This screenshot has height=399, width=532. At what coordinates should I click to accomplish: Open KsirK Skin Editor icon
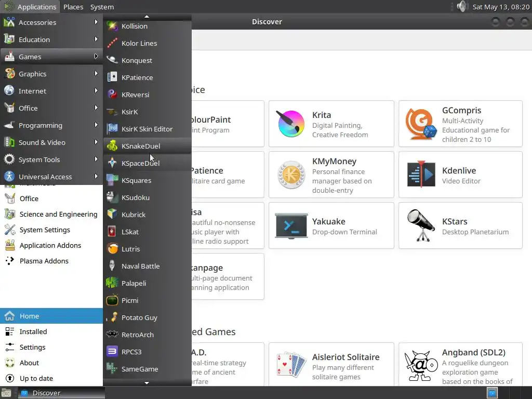pos(112,129)
